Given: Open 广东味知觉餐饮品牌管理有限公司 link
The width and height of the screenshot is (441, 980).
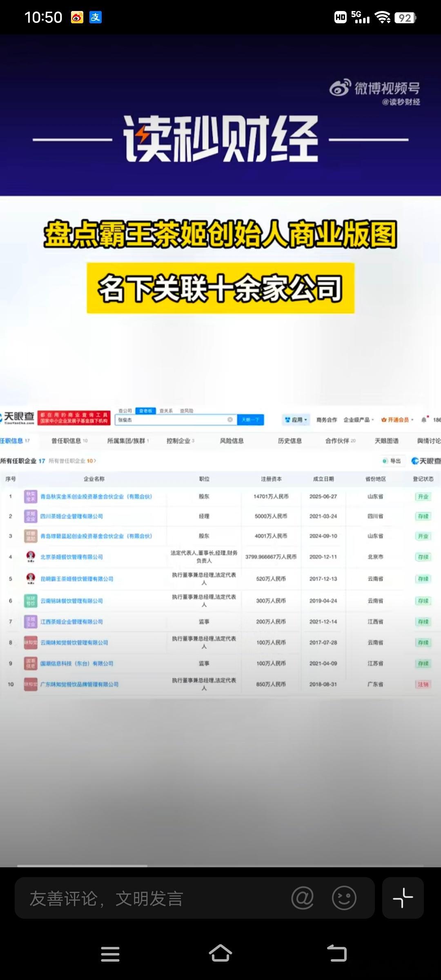Looking at the screenshot, I should point(79,684).
